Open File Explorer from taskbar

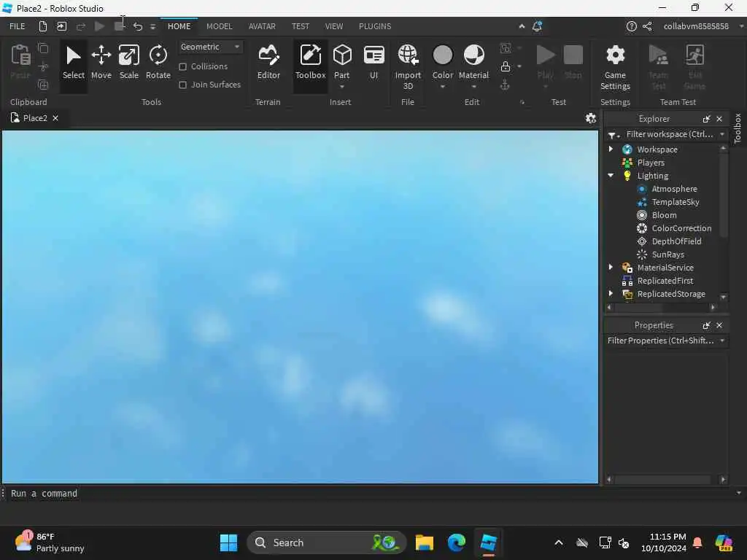[424, 542]
